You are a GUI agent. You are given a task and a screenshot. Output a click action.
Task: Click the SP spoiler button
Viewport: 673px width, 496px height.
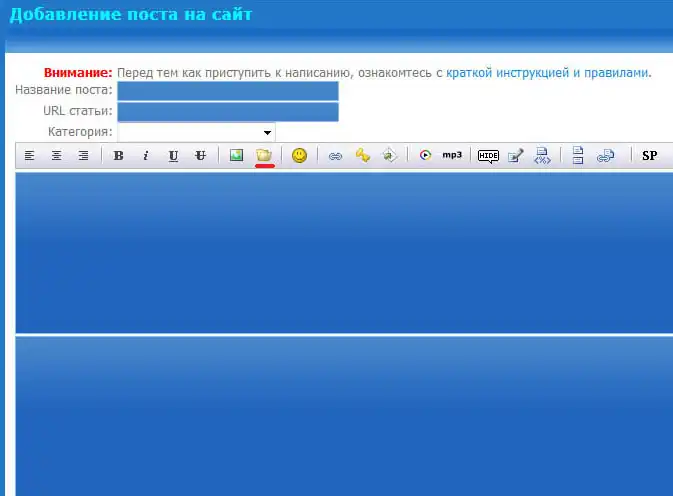coord(650,155)
